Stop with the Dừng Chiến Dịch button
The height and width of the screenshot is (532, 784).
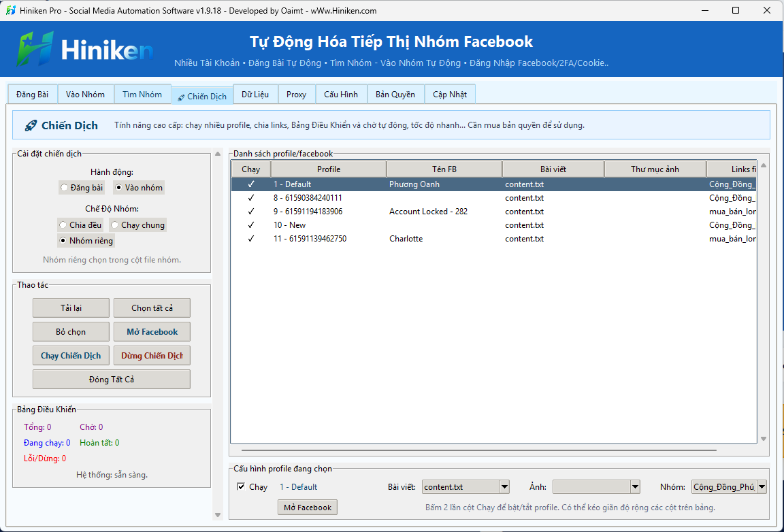152,356
